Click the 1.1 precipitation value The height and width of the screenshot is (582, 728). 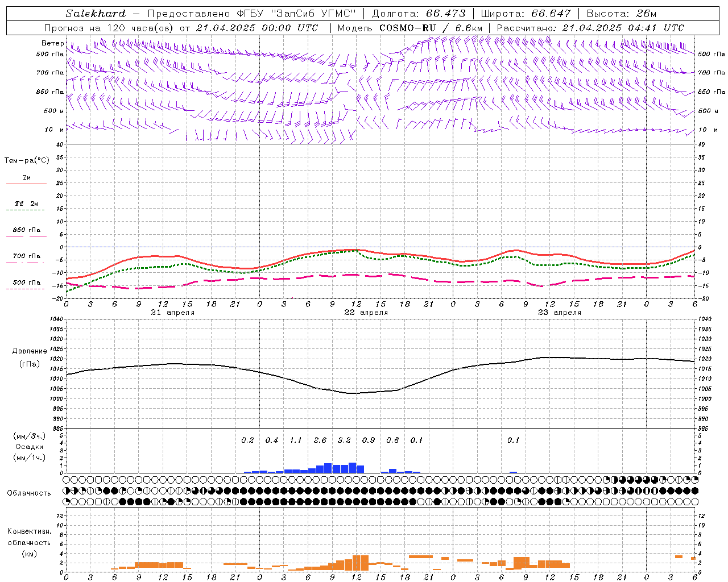(296, 440)
